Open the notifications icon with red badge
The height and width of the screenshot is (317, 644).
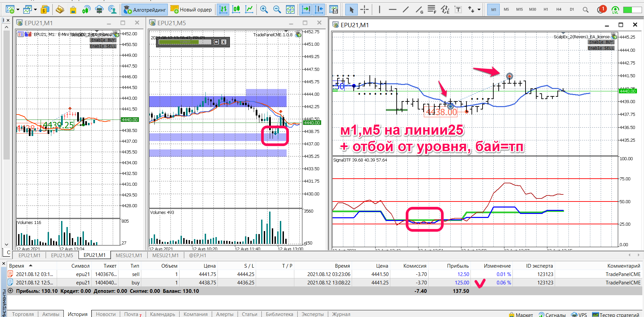click(601, 9)
